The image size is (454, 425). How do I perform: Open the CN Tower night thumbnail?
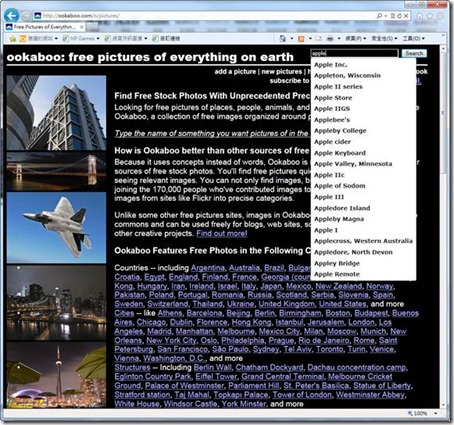point(56,375)
